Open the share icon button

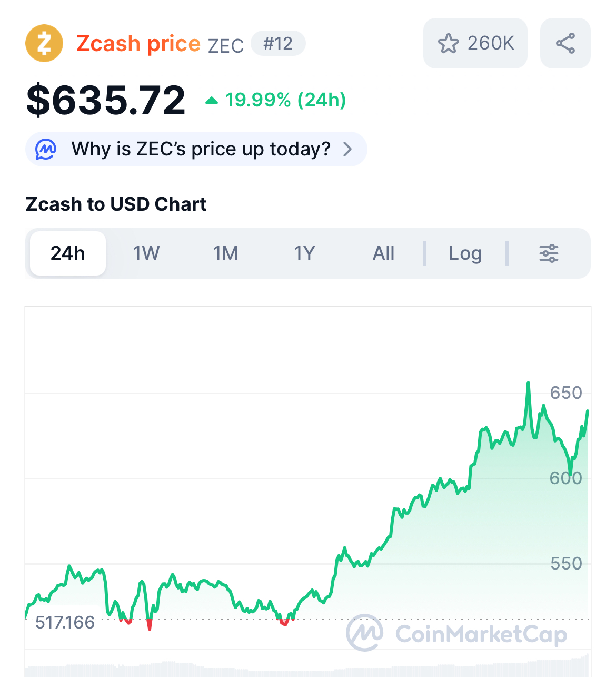(565, 43)
